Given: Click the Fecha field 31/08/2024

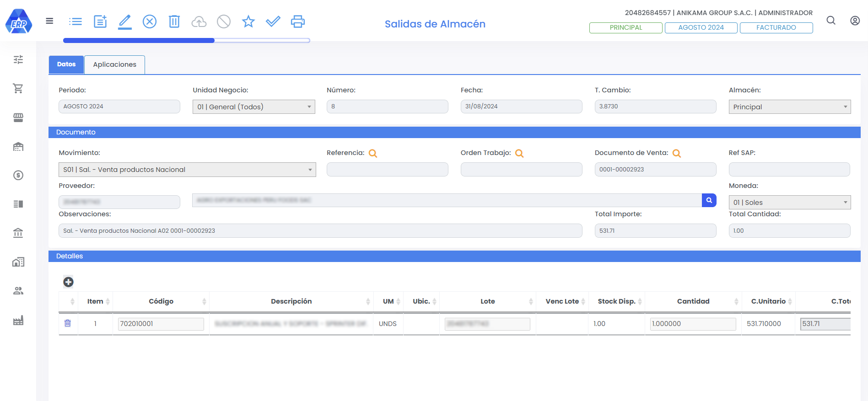Looking at the screenshot, I should [x=522, y=106].
